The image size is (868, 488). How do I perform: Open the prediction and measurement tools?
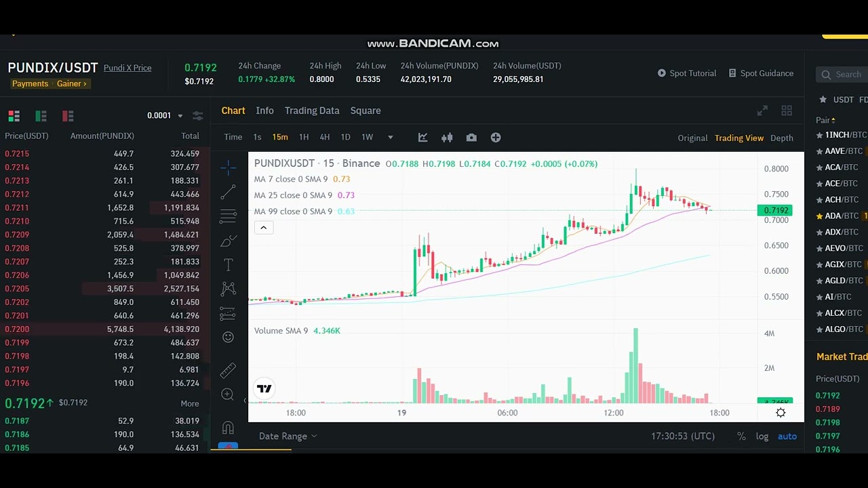[228, 313]
